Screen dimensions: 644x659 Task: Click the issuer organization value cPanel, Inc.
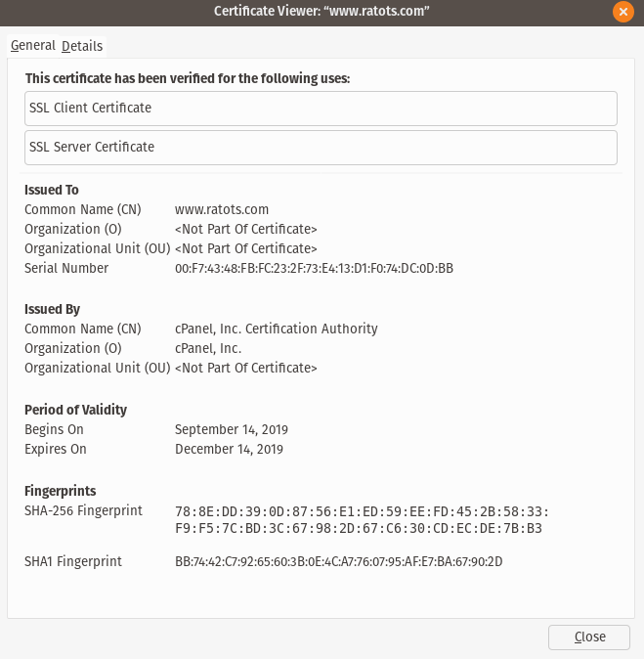pos(208,348)
